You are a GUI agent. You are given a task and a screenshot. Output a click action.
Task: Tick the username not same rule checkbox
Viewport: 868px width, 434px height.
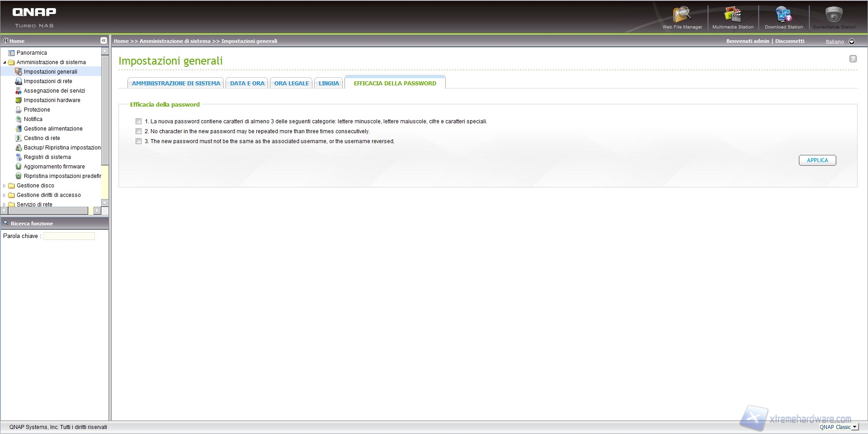(139, 141)
